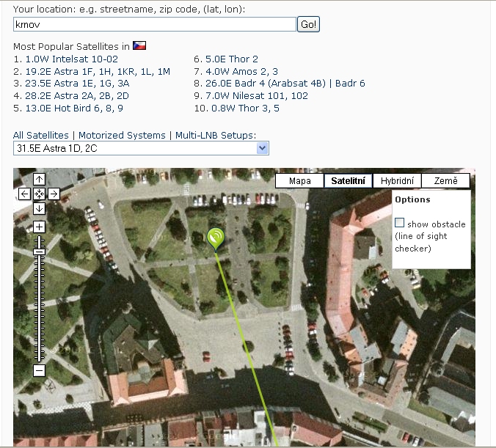Image resolution: width=496 pixels, height=448 pixels.
Task: Switch to Mapa view
Action: [x=299, y=181]
